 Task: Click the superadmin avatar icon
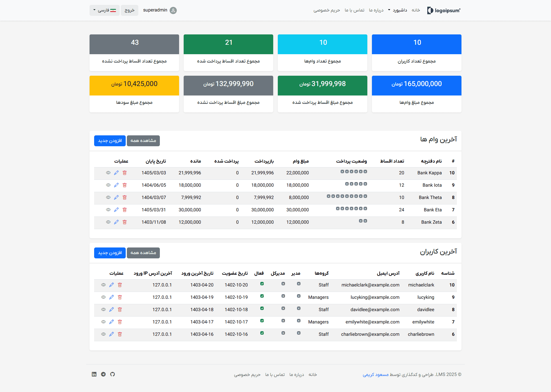[x=173, y=10]
